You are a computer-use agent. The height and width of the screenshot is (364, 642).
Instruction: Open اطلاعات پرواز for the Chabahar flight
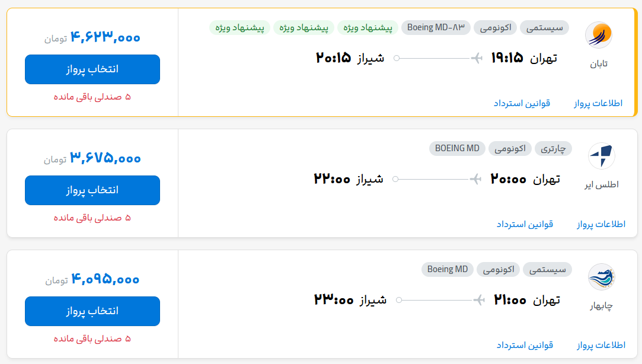[601, 345]
